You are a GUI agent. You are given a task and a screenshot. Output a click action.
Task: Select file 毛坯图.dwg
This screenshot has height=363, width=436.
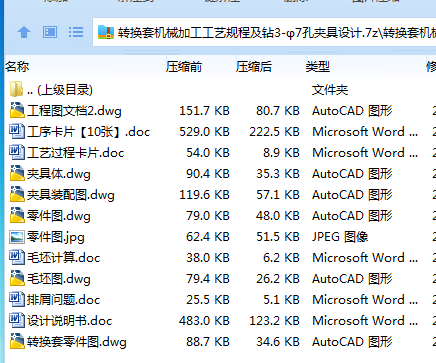point(59,279)
